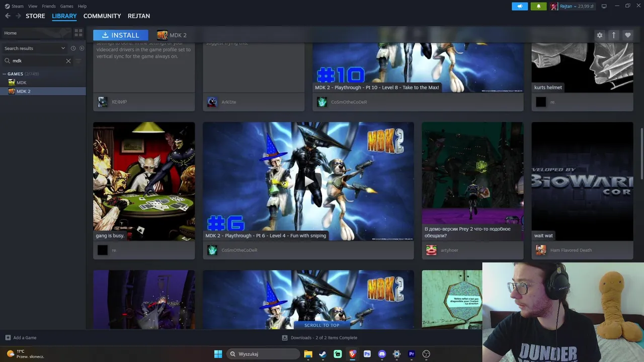The width and height of the screenshot is (644, 362).
Task: Click Ham Flavored Death author avatar
Action: coord(541,250)
